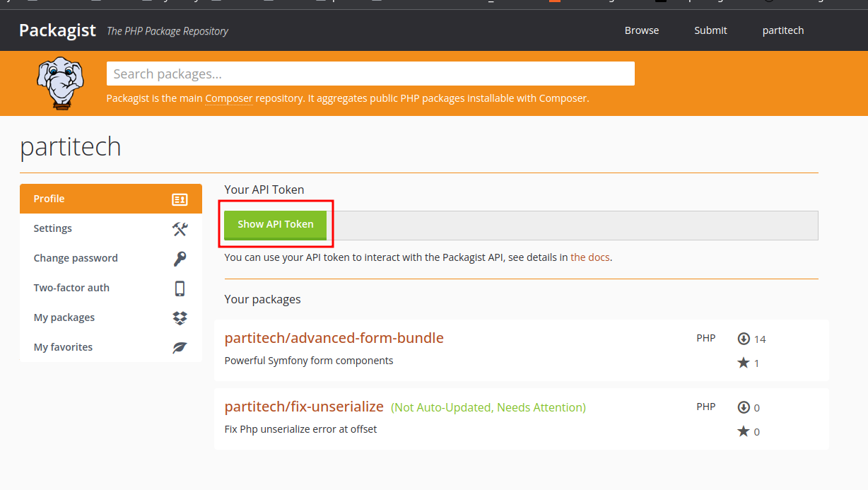
Task: Click the Change password key icon
Action: click(x=180, y=259)
